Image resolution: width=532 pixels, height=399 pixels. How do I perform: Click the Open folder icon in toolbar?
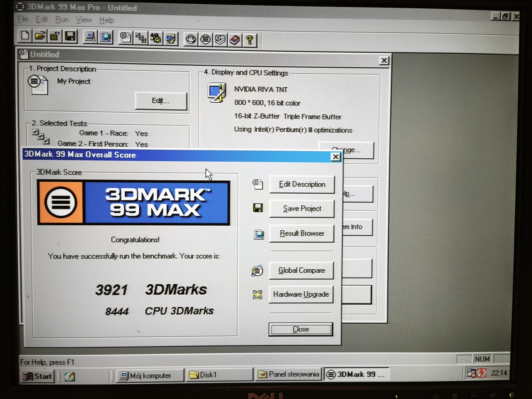pos(40,36)
